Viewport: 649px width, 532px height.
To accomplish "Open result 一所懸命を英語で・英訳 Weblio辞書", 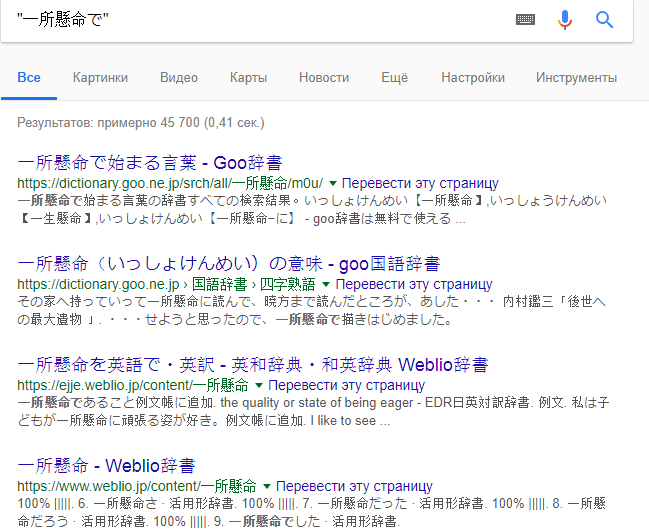I will click(253, 365).
